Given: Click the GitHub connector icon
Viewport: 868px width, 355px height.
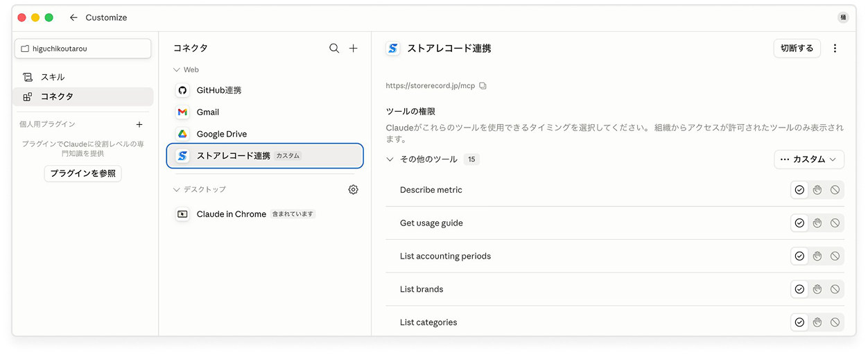Looking at the screenshot, I should (x=182, y=90).
